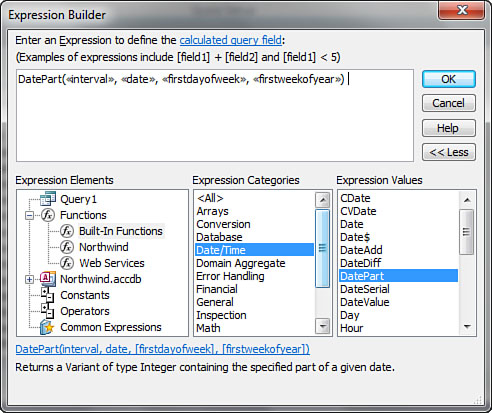
Task: Click the Operators tree icon
Action: click(47, 311)
